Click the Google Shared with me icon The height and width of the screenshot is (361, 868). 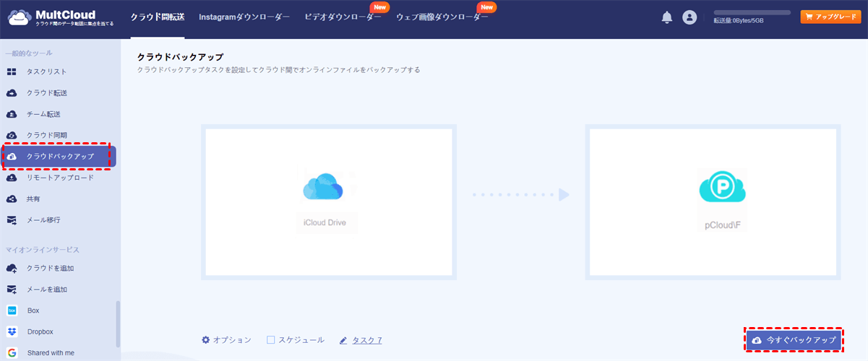[x=12, y=353]
